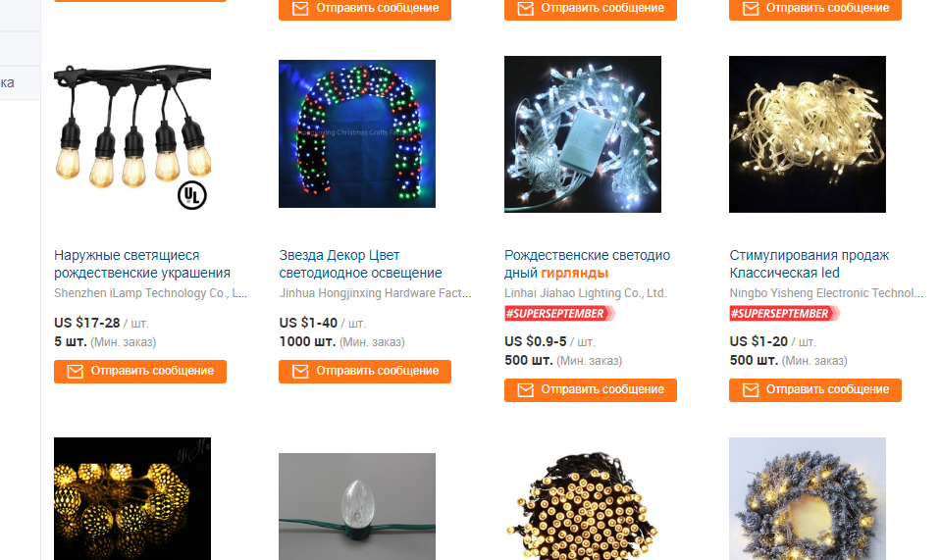The width and height of the screenshot is (941, 560).
Task: Click the UL certification badge on bulb image
Action: pyautogui.click(x=192, y=195)
